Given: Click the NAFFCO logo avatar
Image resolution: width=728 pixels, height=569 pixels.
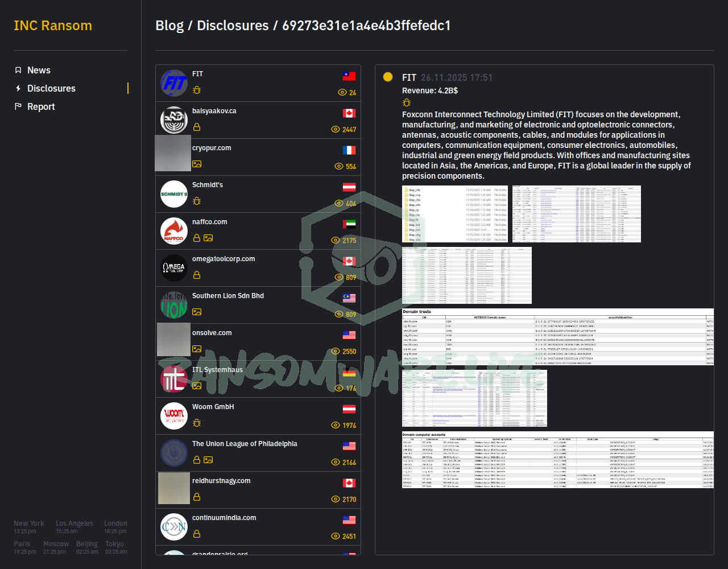Looking at the screenshot, I should coord(174,231).
